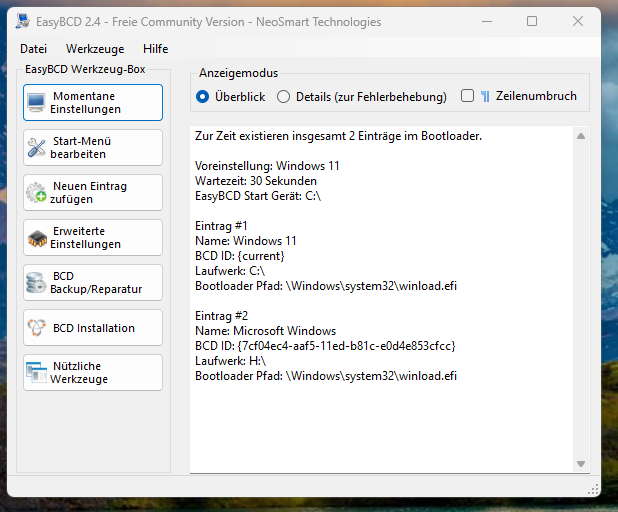Open the Datei menu
The width and height of the screenshot is (618, 512).
34,49
